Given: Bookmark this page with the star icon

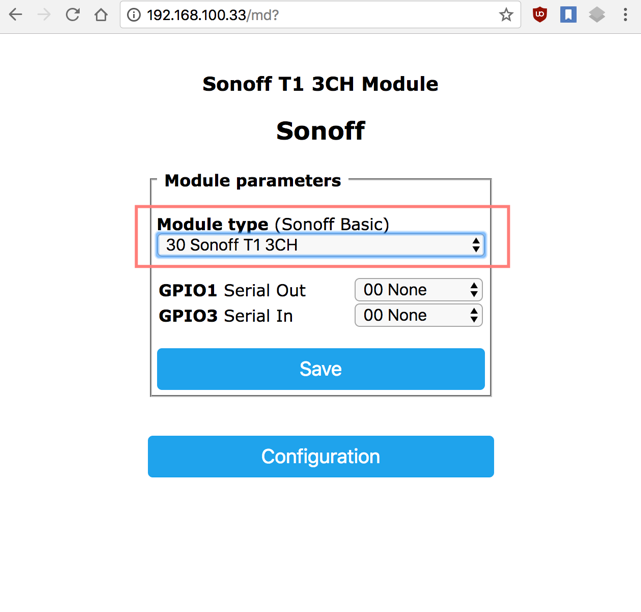Looking at the screenshot, I should pos(506,15).
